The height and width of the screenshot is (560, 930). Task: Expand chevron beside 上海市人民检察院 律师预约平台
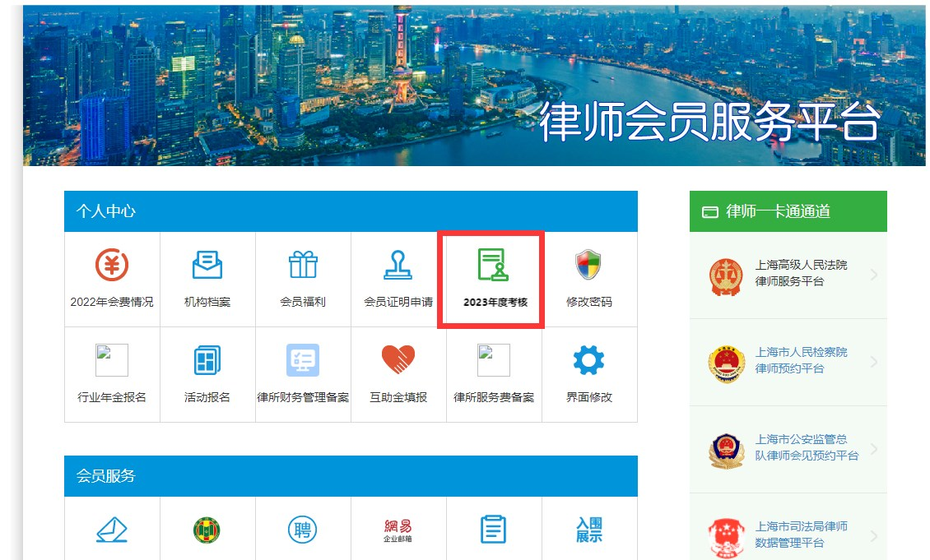coord(873,362)
